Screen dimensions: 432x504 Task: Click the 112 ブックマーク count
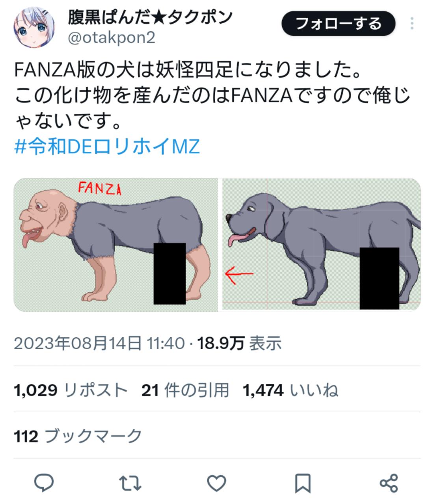pyautogui.click(x=78, y=436)
